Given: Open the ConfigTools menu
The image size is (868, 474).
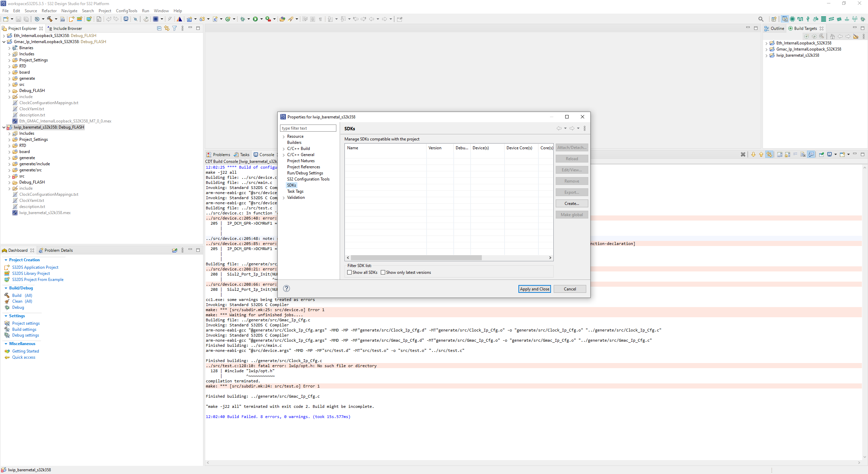Looking at the screenshot, I should tap(126, 11).
